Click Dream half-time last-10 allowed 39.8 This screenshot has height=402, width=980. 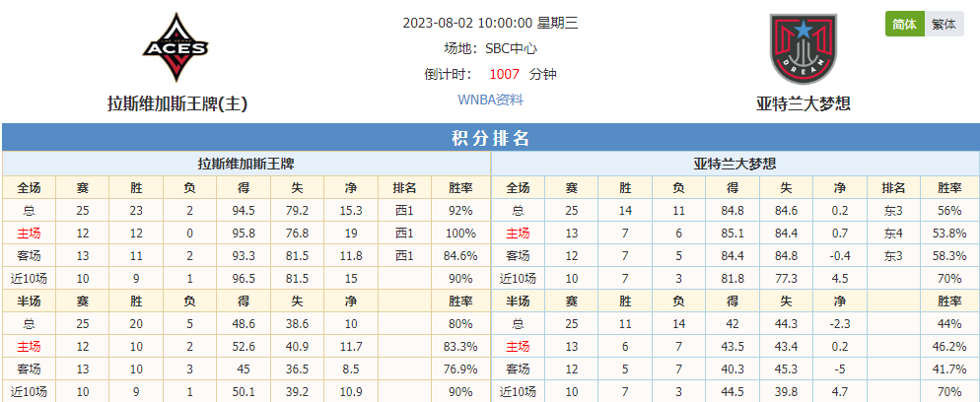coord(786,392)
